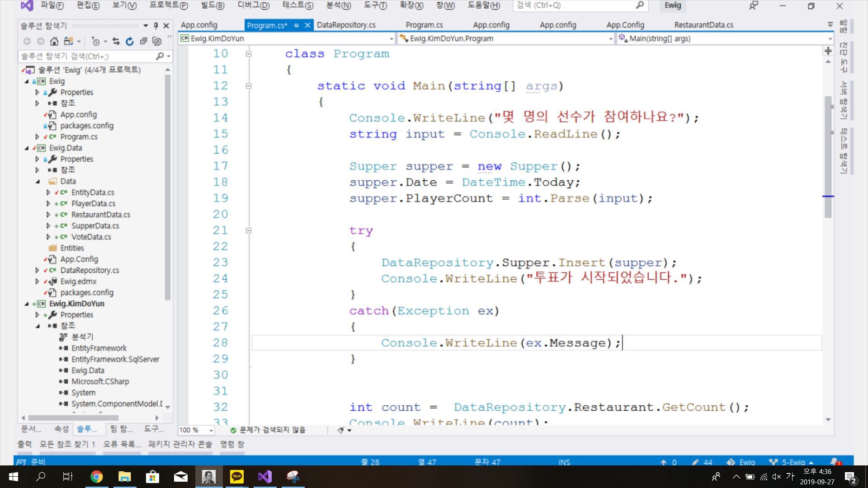This screenshot has width=868, height=488.
Task: Click the Show All Files icon
Action: [x=157, y=42]
